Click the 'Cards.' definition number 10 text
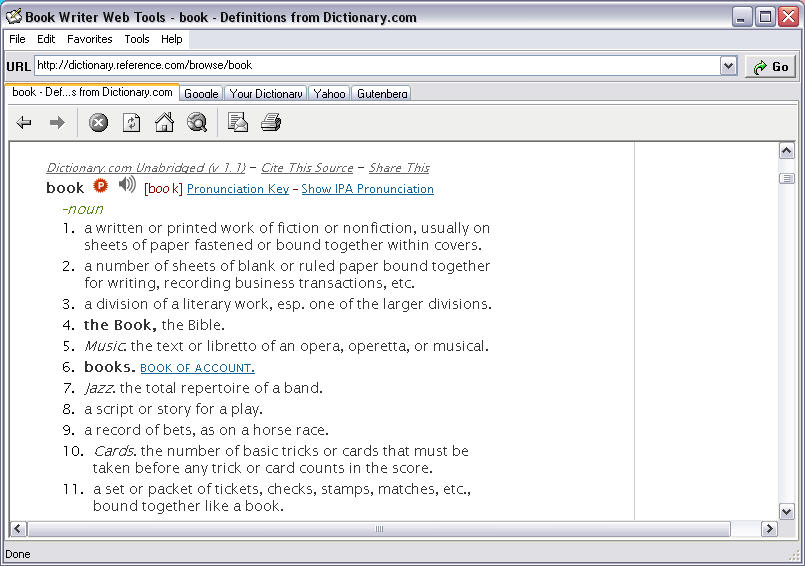The width and height of the screenshot is (805, 566). (281, 460)
